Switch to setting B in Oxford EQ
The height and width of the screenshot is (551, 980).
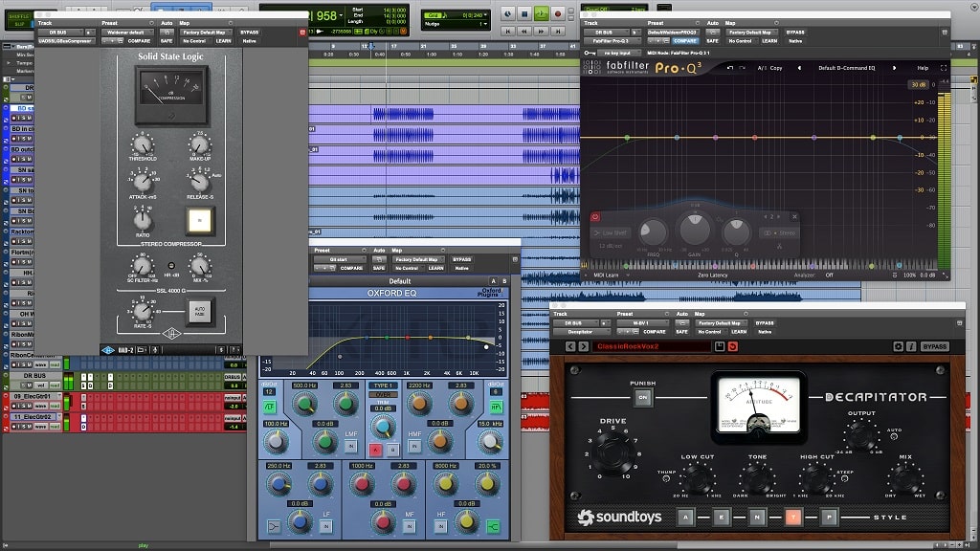[x=504, y=281]
